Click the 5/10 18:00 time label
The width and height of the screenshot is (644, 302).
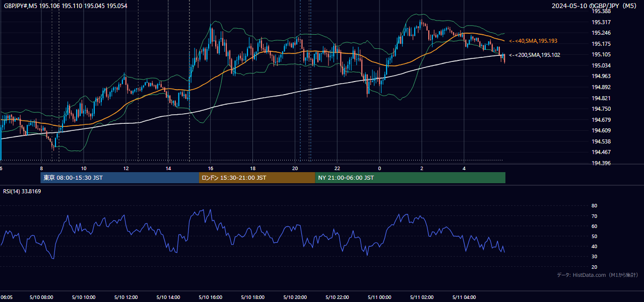click(x=253, y=297)
